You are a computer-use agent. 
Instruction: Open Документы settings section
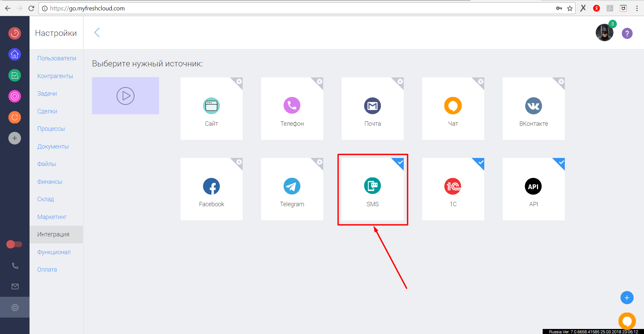[53, 147]
